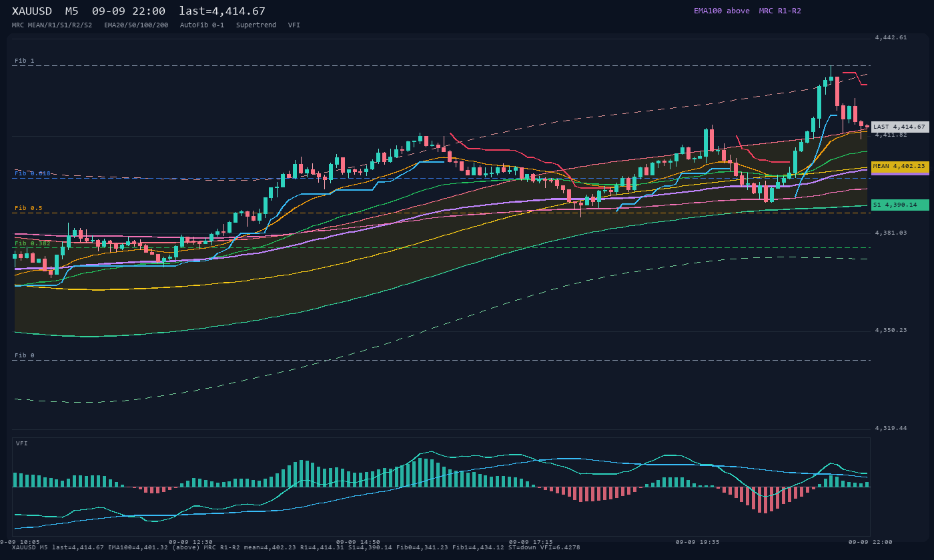
Task: Click the 09-09 14:50 time axis label
Action: pyautogui.click(x=358, y=542)
